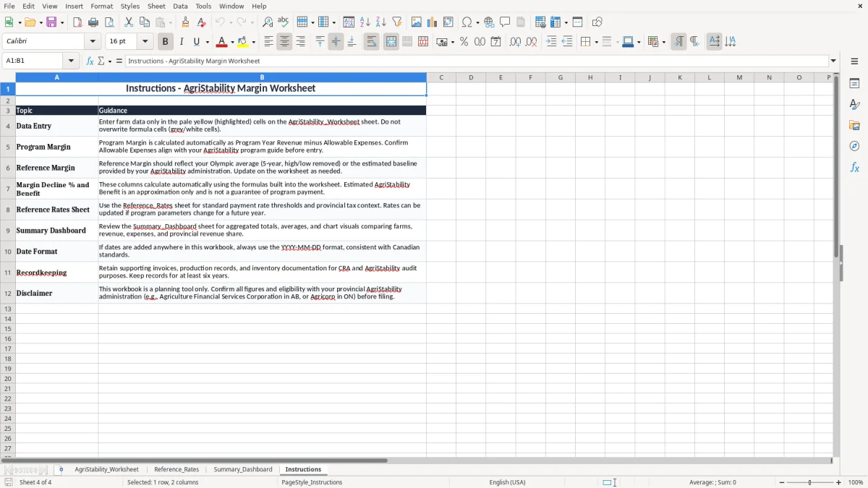The image size is (868, 488).
Task: Toggle Align Right
Action: pos(300,42)
